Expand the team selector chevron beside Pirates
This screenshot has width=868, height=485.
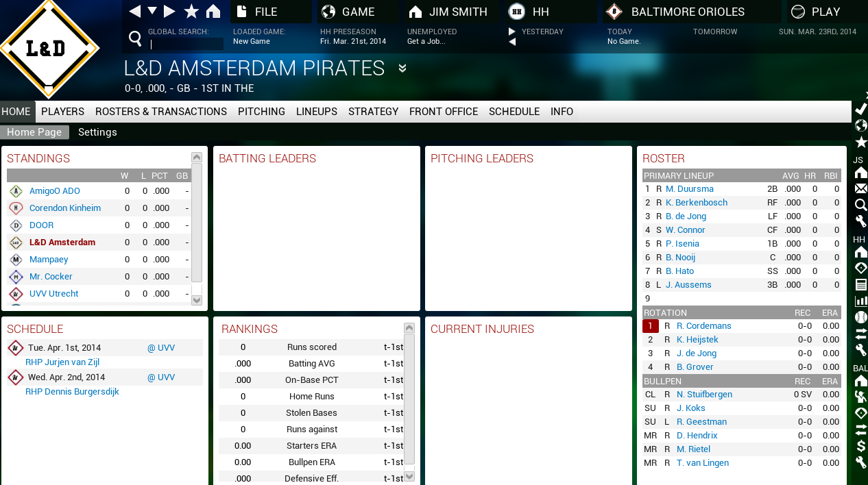(x=402, y=68)
